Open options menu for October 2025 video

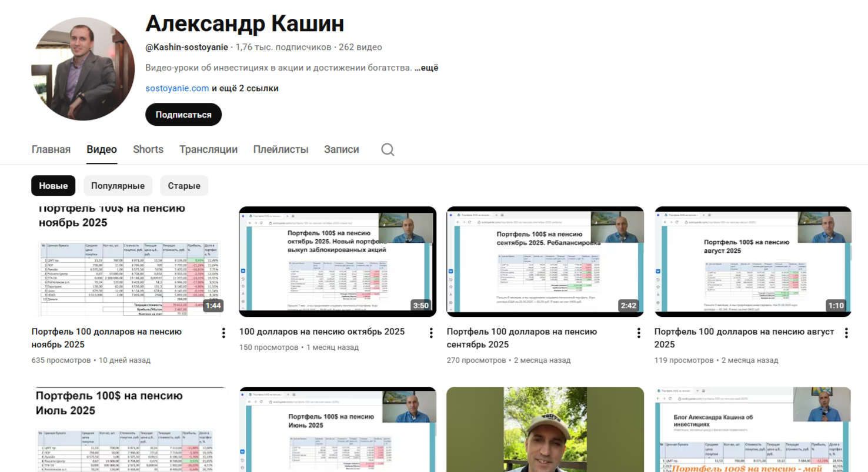(x=431, y=333)
